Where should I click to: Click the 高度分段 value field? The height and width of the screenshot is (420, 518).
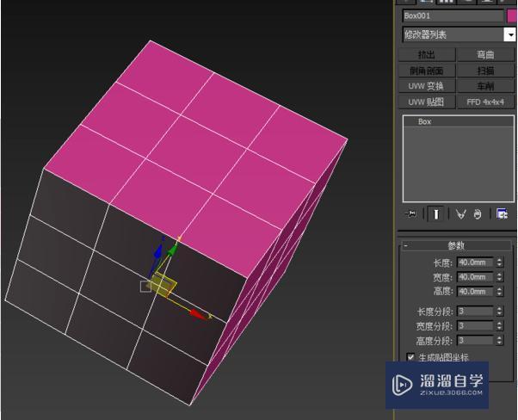point(475,340)
